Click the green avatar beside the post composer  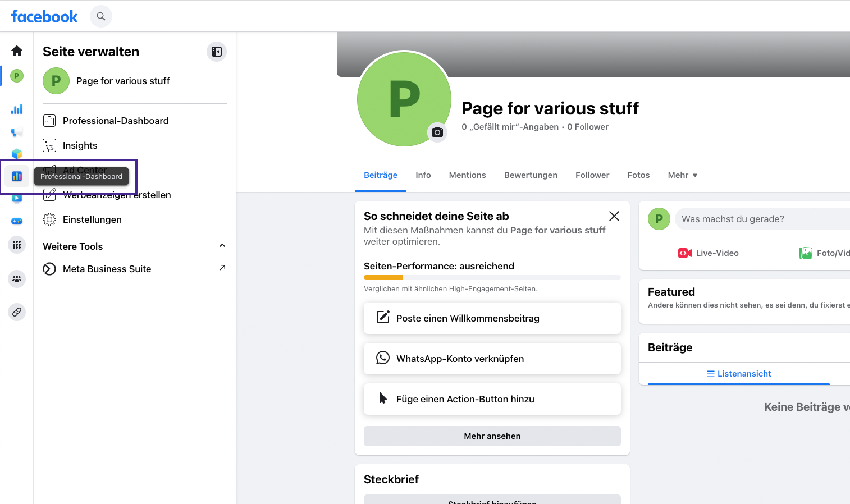coord(659,219)
